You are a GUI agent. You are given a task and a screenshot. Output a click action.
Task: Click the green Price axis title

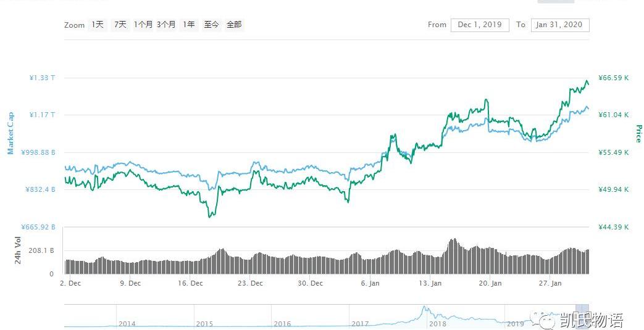(x=638, y=133)
